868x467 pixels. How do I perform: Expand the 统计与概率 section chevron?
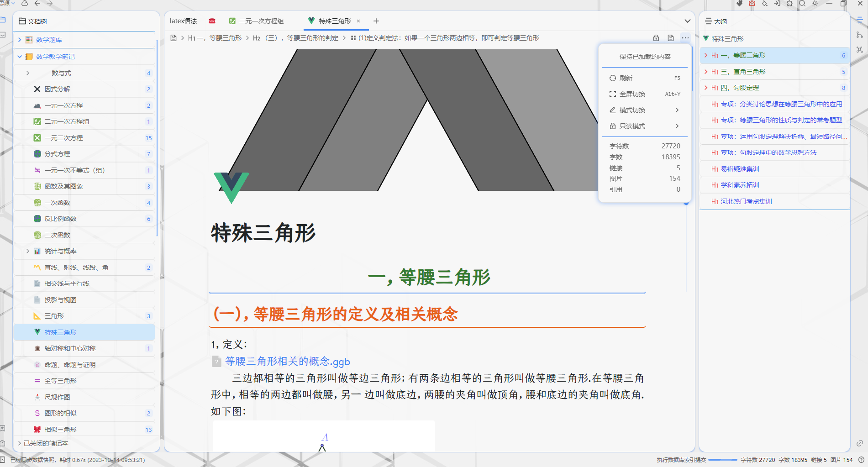(27, 251)
